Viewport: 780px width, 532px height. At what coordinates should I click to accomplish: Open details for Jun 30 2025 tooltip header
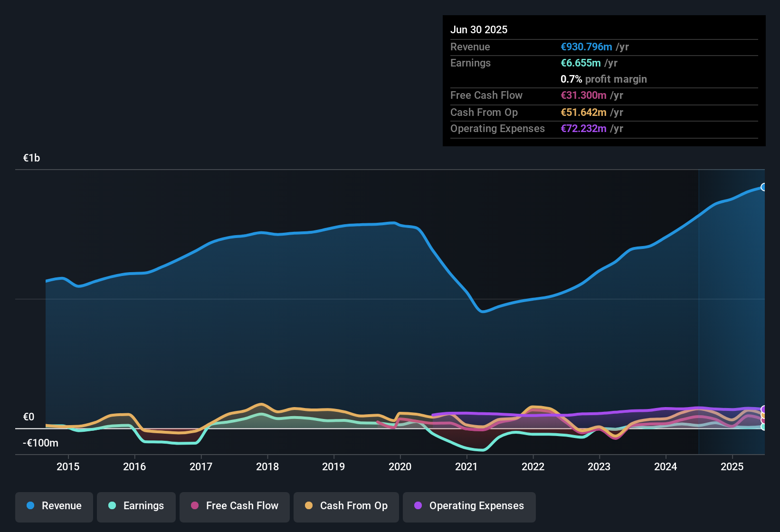(479, 29)
